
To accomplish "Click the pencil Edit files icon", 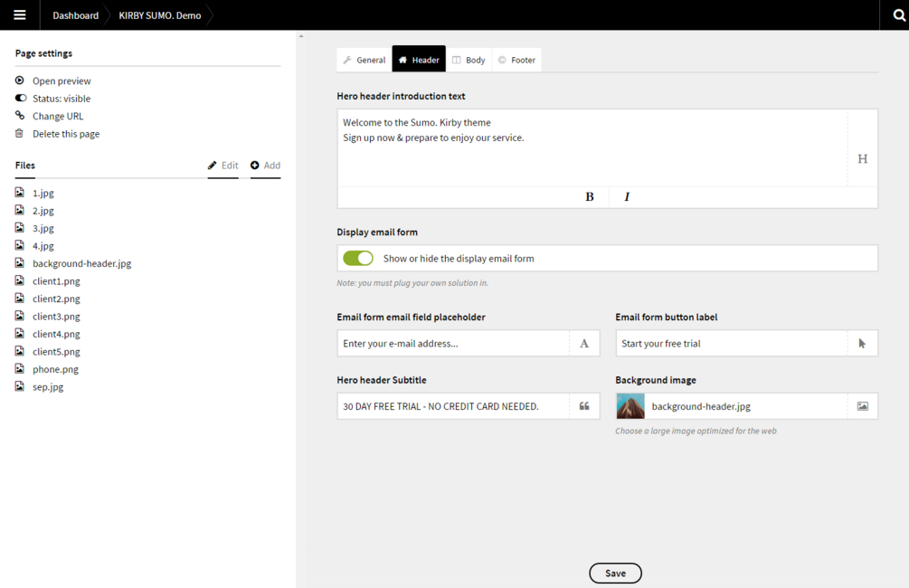I will coord(213,166).
